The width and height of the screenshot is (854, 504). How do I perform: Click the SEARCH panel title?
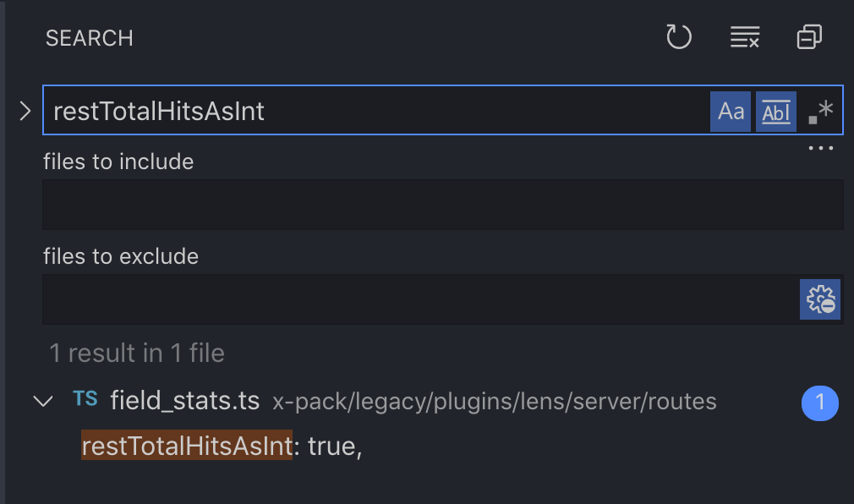(89, 38)
